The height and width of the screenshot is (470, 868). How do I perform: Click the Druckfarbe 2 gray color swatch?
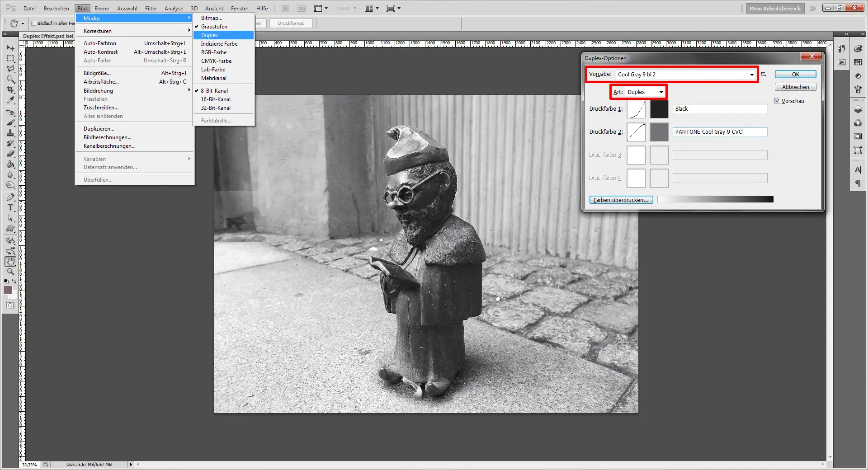[659, 132]
